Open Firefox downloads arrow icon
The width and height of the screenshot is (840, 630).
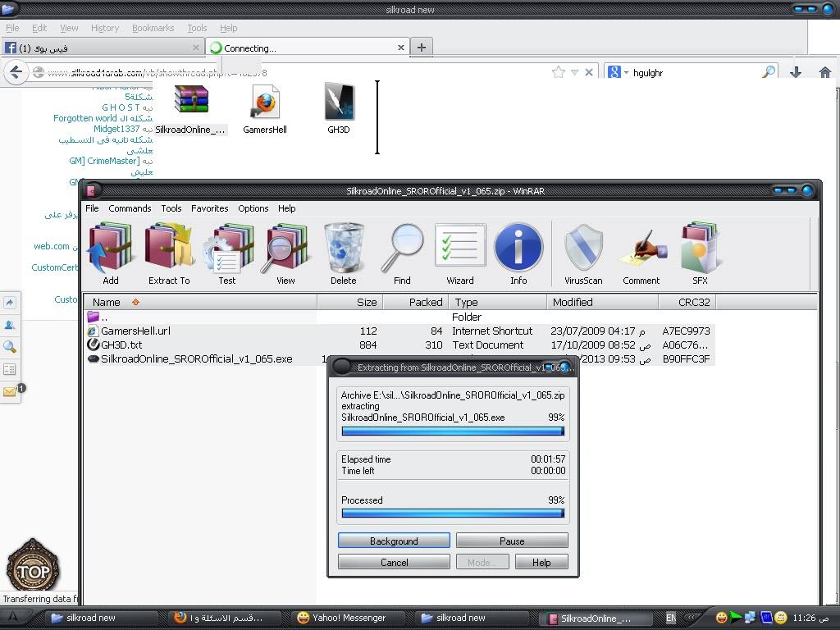(796, 72)
